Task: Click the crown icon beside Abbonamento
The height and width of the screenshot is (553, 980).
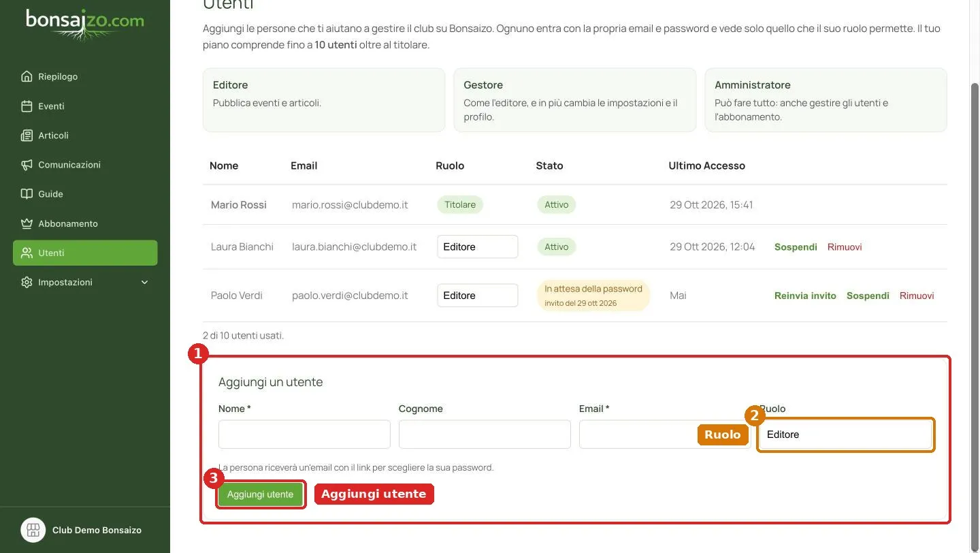Action: click(x=27, y=223)
